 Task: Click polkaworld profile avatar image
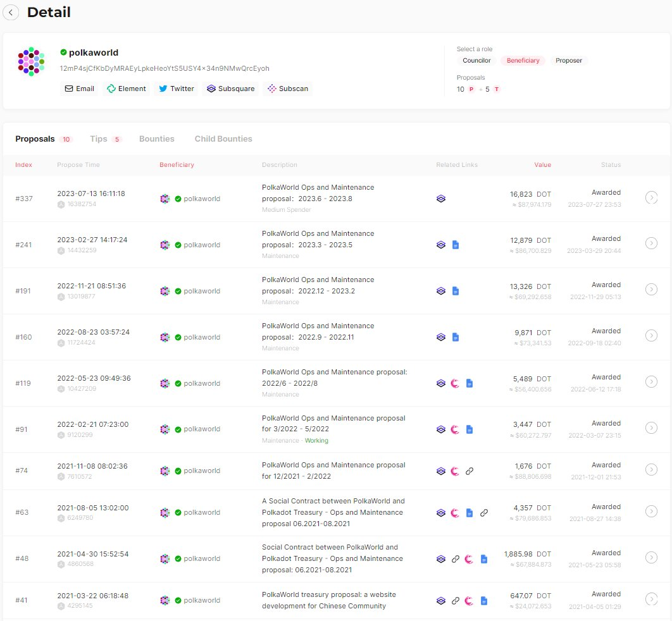coord(31,61)
